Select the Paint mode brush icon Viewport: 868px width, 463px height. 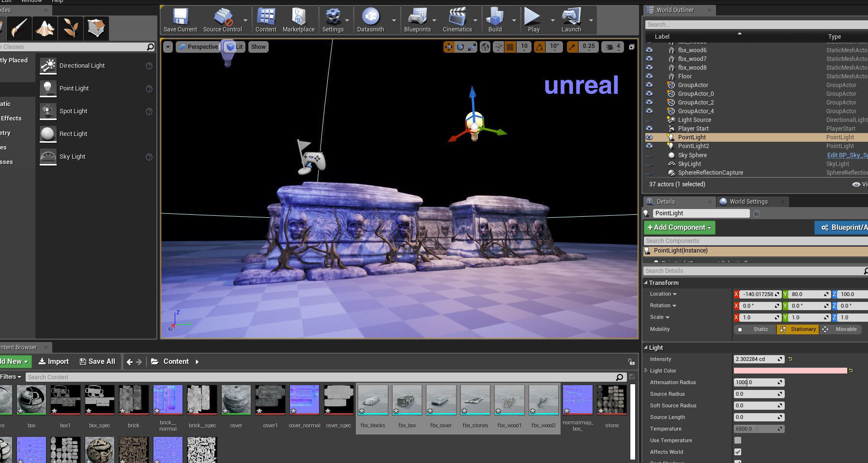(19, 28)
